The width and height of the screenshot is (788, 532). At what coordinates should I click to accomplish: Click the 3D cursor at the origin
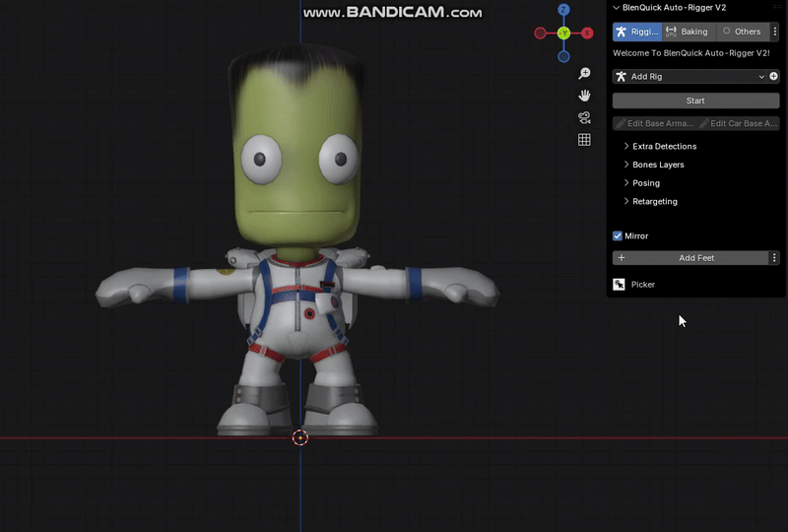coord(300,438)
